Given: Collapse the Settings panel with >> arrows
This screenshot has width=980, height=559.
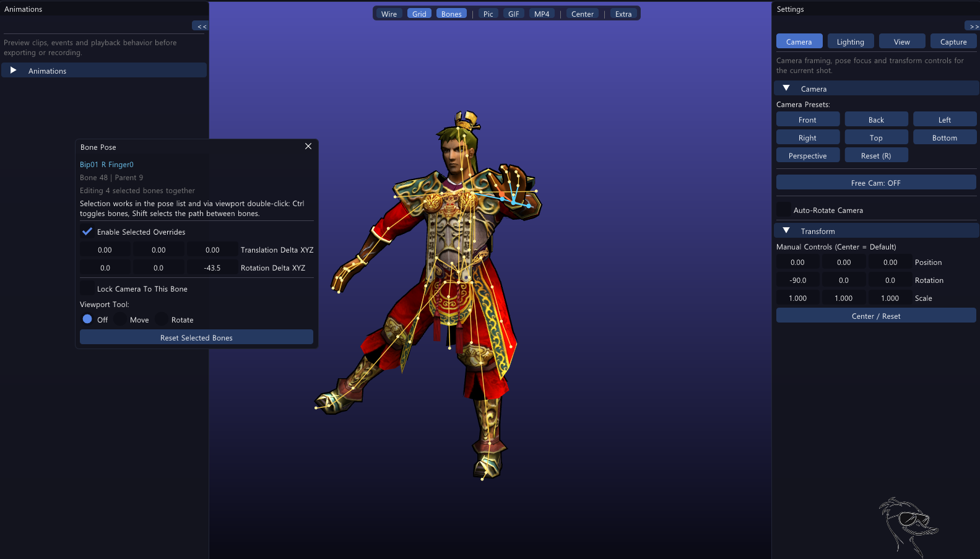Looking at the screenshot, I should pyautogui.click(x=973, y=26).
